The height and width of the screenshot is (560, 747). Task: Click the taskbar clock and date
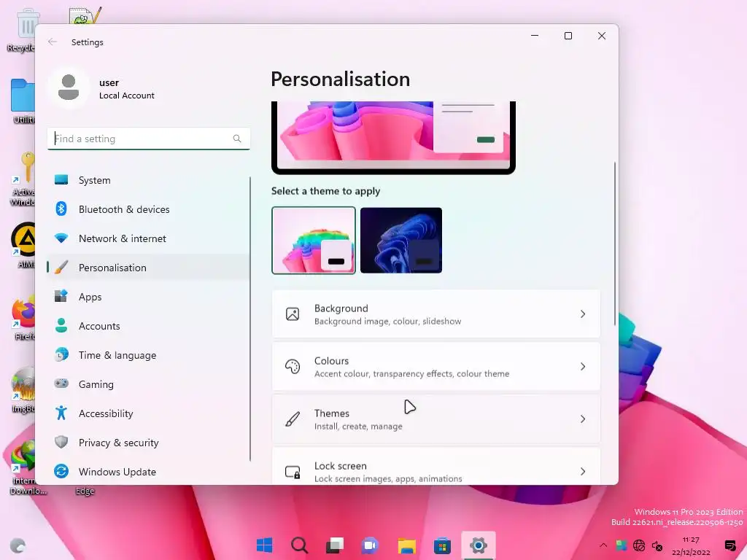(691, 545)
